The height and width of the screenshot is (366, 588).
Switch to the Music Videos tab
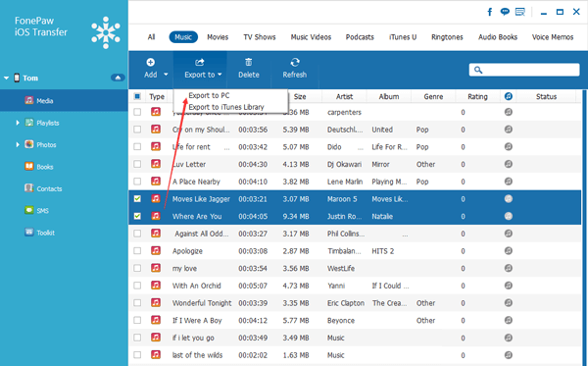tap(311, 36)
